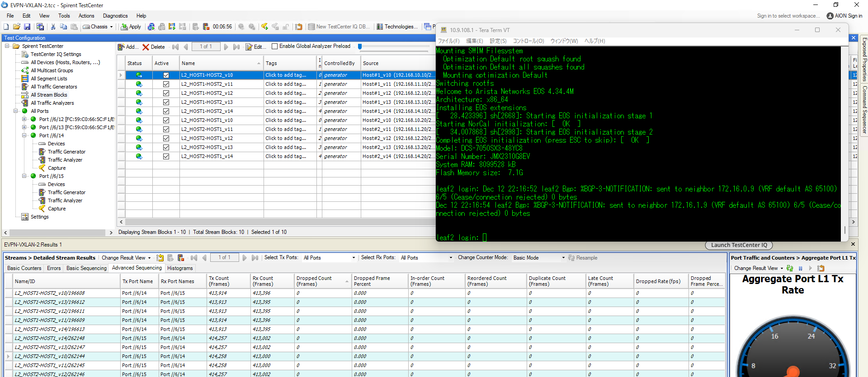The width and height of the screenshot is (868, 377).
Task: Click the Launch TestCenter IQ button
Action: click(739, 245)
